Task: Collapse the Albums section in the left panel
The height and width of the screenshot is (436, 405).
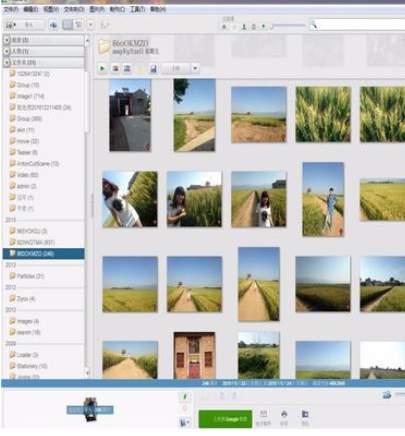Action: pyautogui.click(x=7, y=40)
